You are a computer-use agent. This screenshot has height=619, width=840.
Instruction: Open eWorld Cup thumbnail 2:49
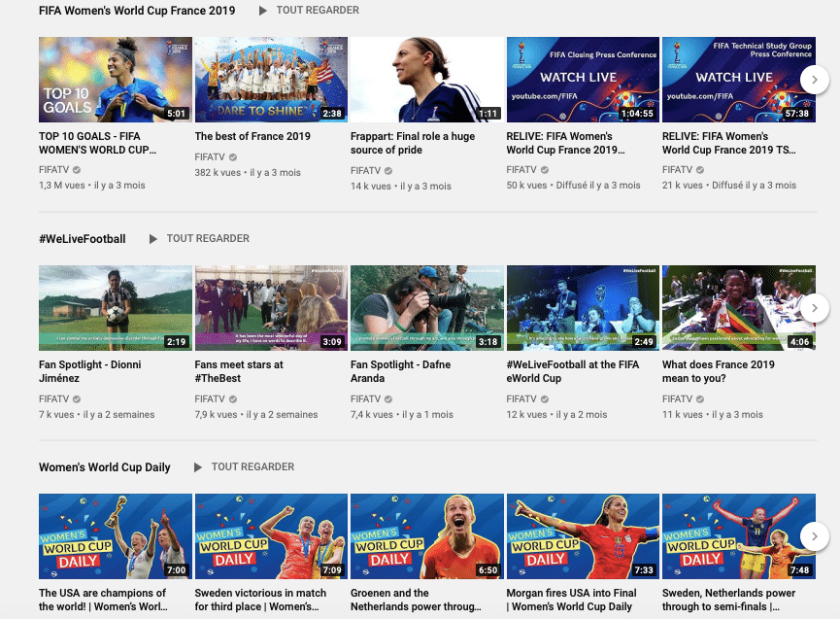[x=583, y=308]
